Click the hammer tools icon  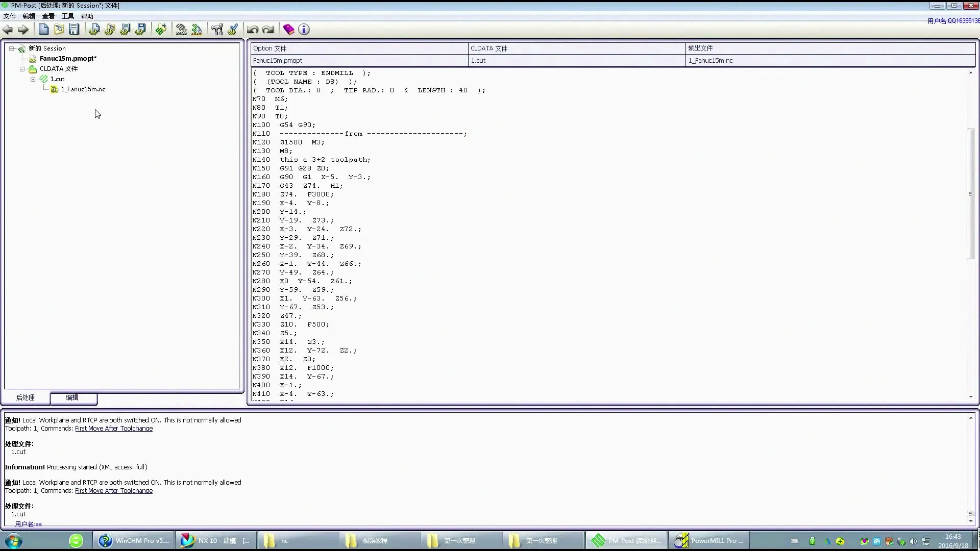[217, 30]
